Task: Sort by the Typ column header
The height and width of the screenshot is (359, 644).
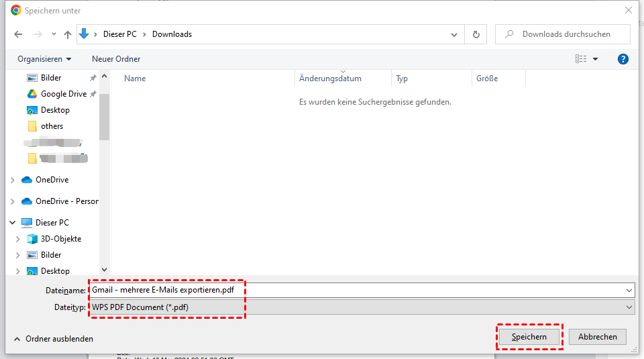Action: pos(402,79)
